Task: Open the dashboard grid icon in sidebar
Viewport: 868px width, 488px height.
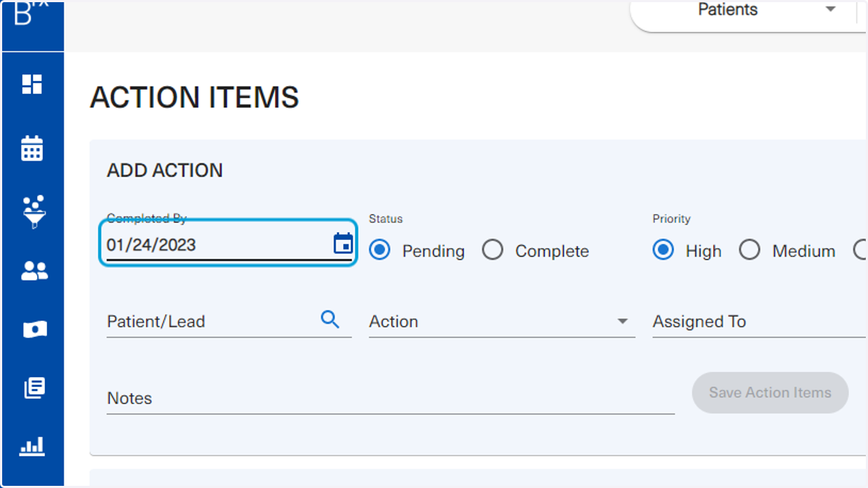Action: [x=32, y=85]
